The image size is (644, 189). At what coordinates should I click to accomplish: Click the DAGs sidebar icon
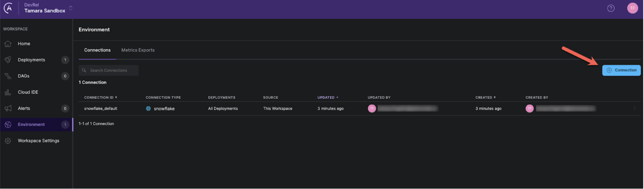coord(8,76)
